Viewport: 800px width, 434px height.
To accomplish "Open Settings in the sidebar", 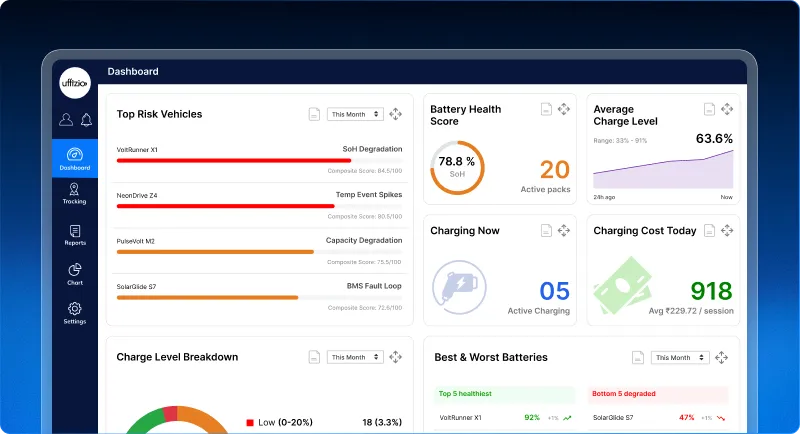I will tap(74, 313).
